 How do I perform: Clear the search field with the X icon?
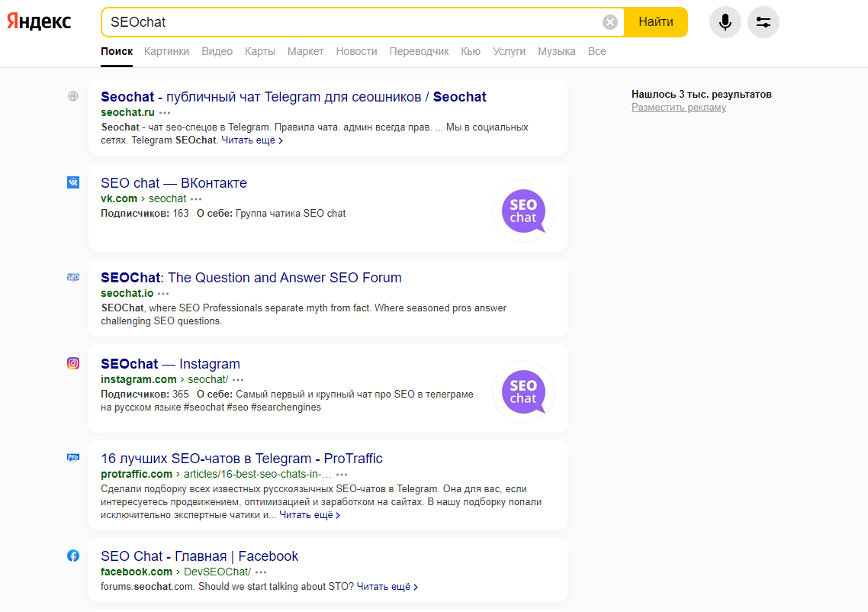pyautogui.click(x=610, y=22)
